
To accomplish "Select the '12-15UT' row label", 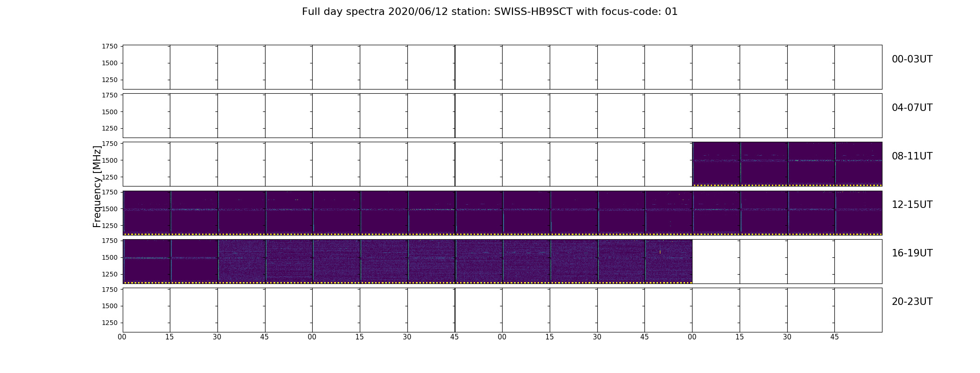I will point(912,205).
